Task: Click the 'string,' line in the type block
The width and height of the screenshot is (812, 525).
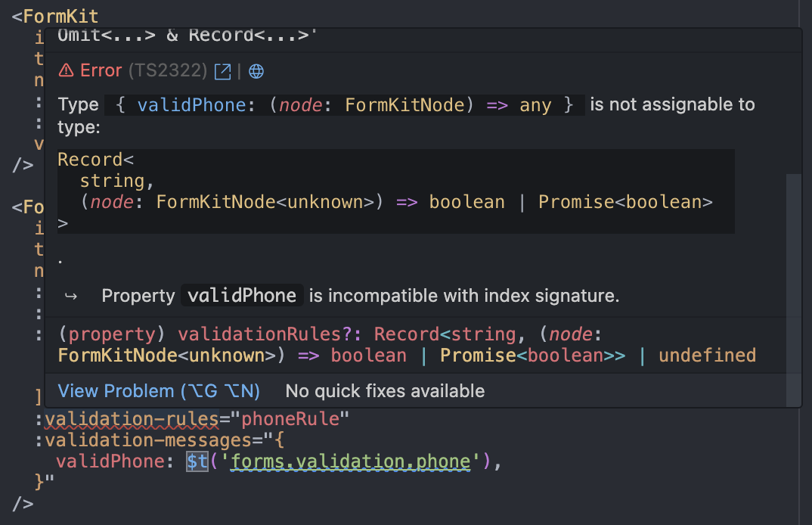Action: click(x=117, y=181)
